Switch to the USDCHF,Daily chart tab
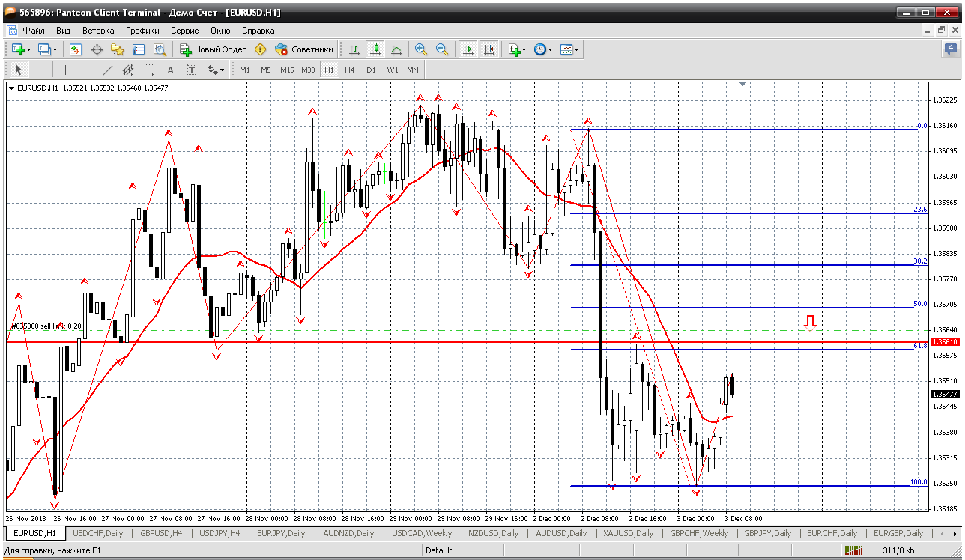The width and height of the screenshot is (965, 560). (98, 533)
